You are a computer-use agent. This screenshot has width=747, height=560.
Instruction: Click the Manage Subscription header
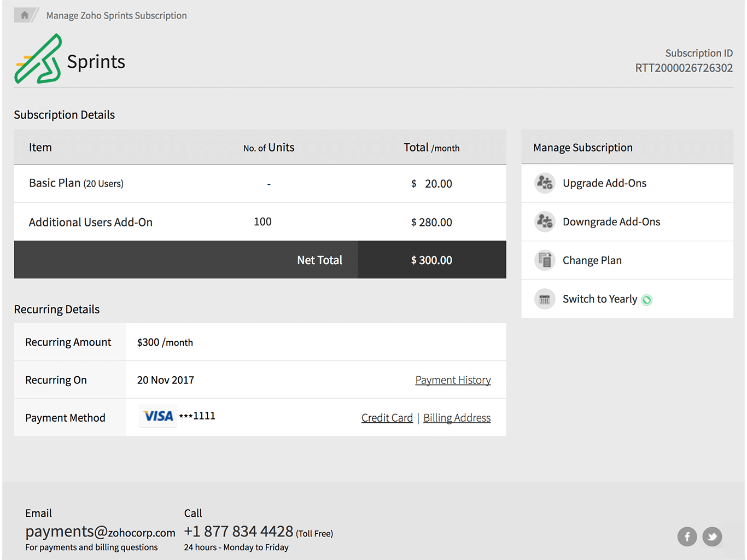pyautogui.click(x=583, y=148)
